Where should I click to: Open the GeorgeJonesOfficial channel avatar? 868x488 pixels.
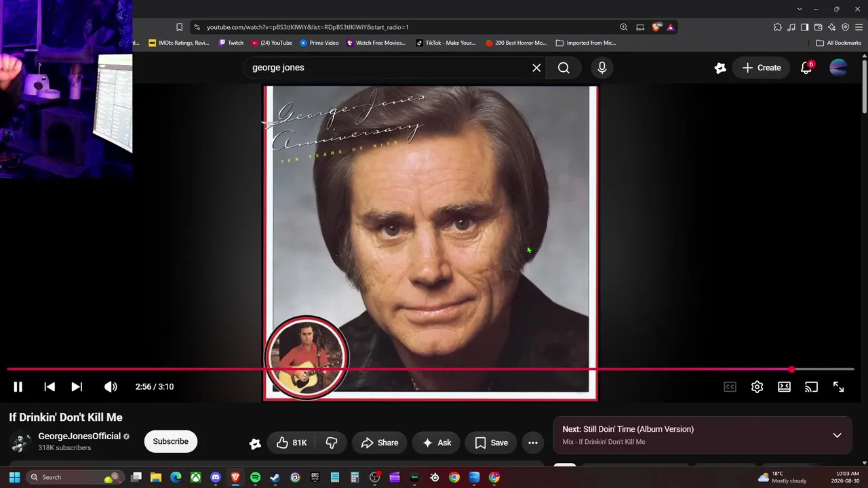[20, 442]
